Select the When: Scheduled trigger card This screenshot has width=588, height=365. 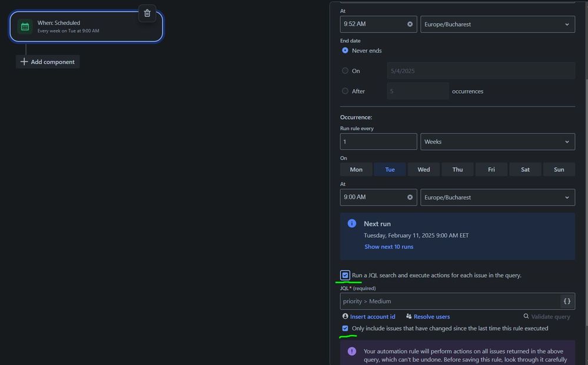pos(87,26)
